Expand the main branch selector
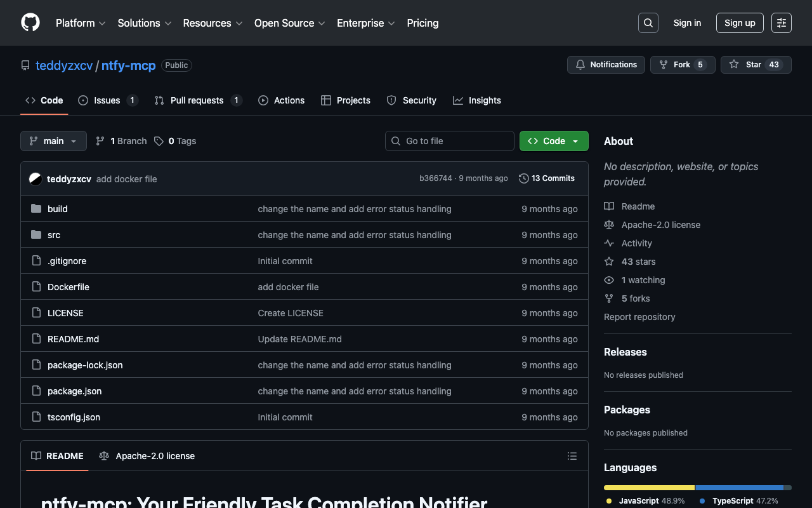Image resolution: width=812 pixels, height=508 pixels. click(53, 141)
